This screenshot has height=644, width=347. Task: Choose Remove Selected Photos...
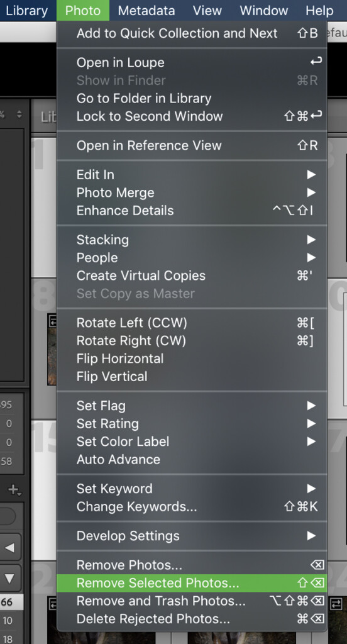(x=192, y=583)
